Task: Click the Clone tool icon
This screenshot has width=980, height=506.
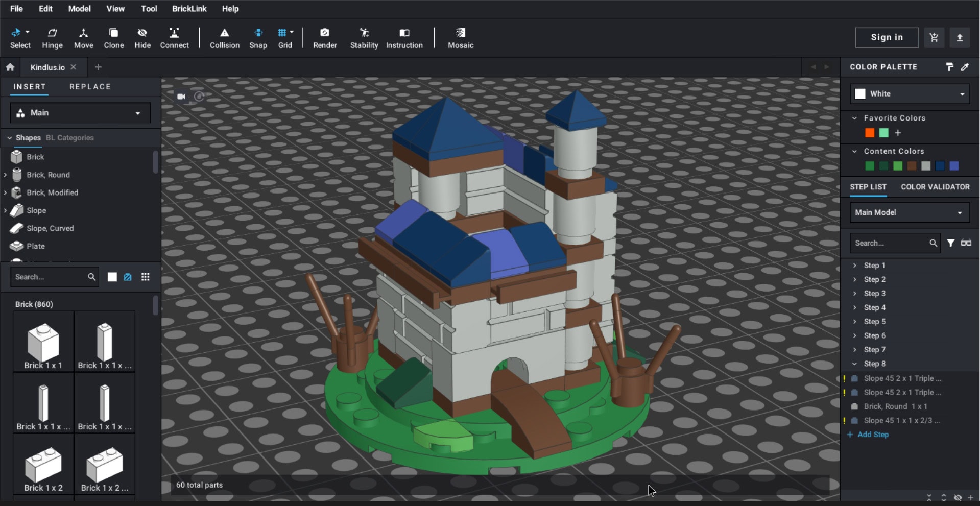Action: (x=113, y=38)
